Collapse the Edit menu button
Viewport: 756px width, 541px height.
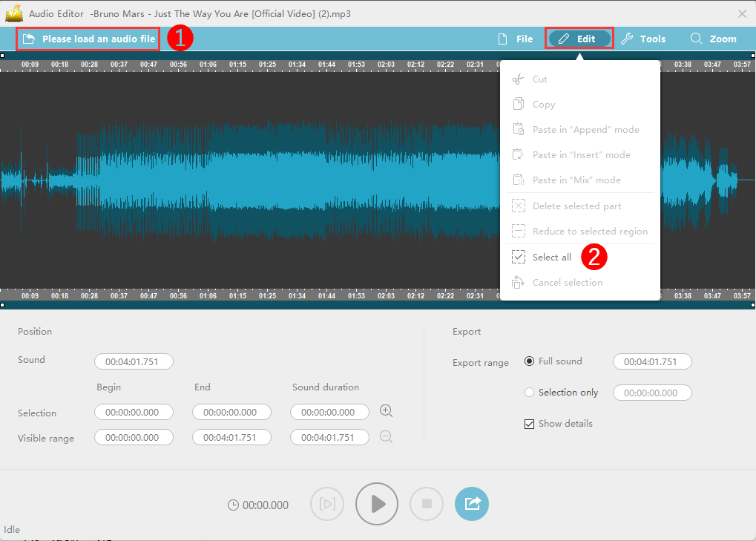[579, 39]
